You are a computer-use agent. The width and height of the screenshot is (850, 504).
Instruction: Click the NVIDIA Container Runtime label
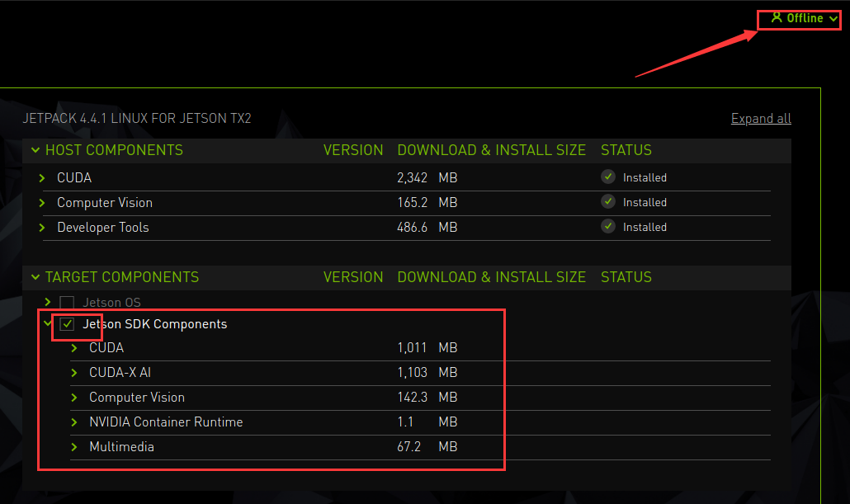coord(166,422)
